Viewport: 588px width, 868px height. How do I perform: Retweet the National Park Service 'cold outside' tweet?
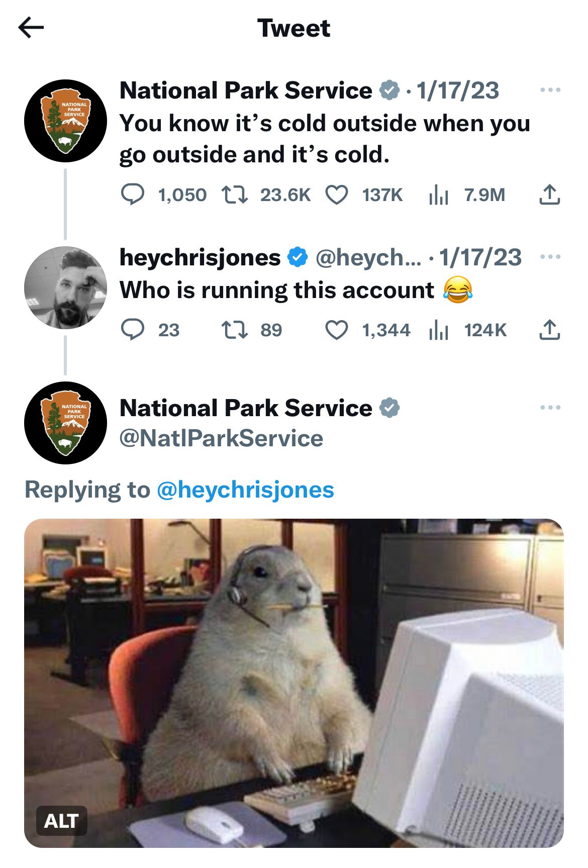235,195
